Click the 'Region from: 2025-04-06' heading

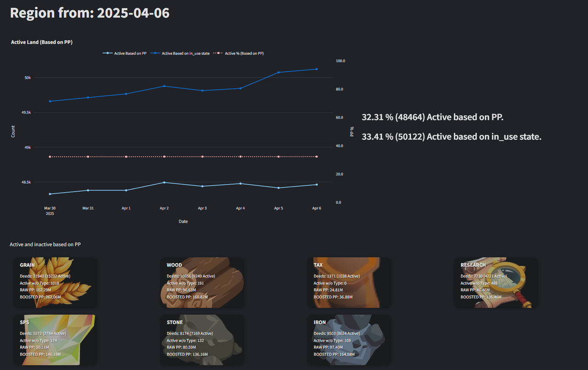coord(90,13)
